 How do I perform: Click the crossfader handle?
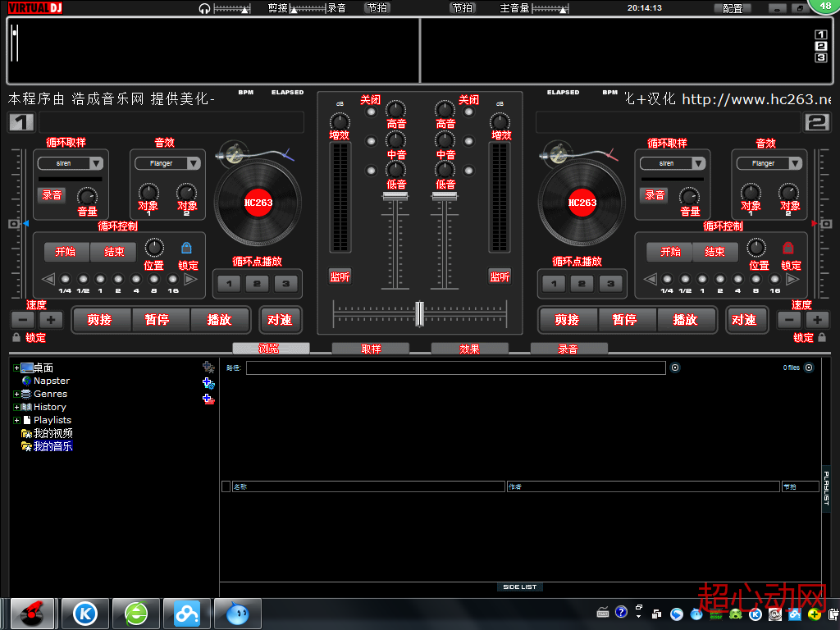[419, 313]
